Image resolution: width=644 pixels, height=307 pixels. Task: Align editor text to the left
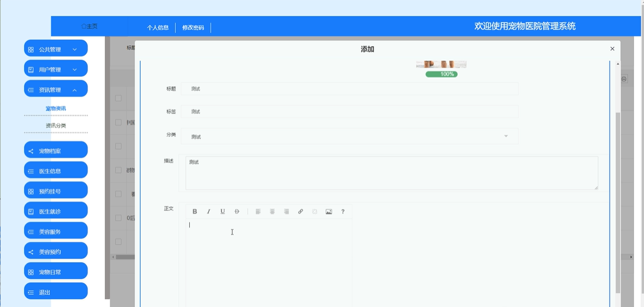pos(258,211)
